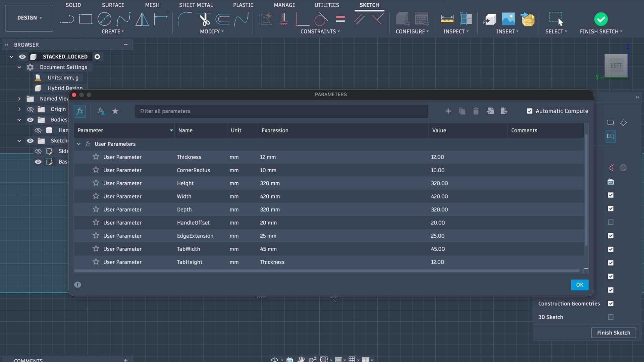Screen dimensions: 644x362
Task: Select the 2-point rectangle sketch tool
Action: 86,19
